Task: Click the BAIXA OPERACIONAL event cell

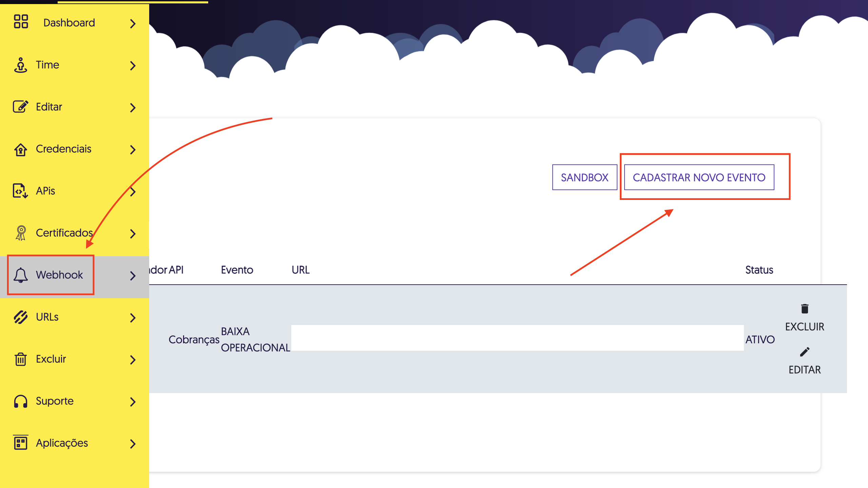Action: click(x=255, y=340)
